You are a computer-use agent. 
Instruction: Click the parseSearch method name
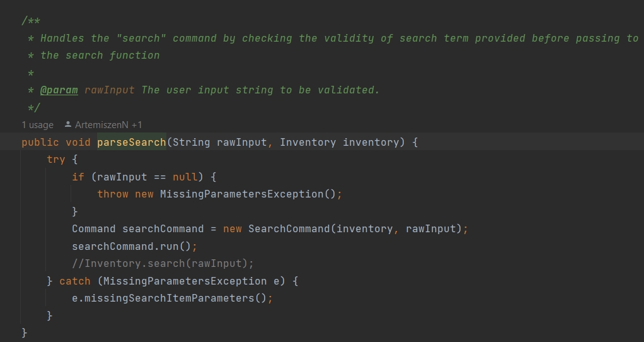click(x=132, y=142)
